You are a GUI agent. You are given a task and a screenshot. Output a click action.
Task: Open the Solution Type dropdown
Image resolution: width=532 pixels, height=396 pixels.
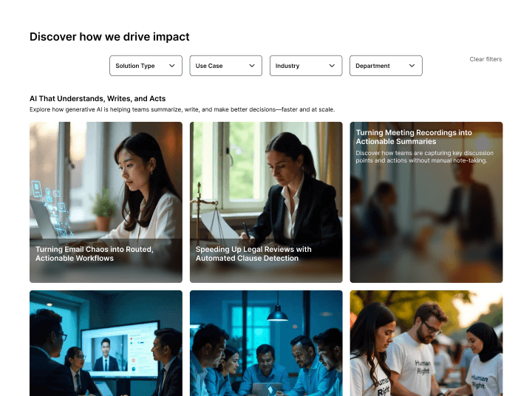click(x=146, y=66)
